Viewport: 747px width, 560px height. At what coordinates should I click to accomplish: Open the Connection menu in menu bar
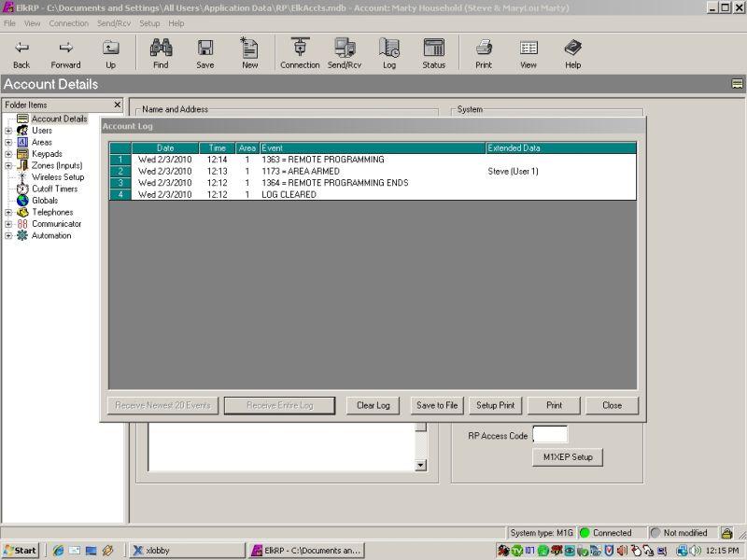pos(68,23)
